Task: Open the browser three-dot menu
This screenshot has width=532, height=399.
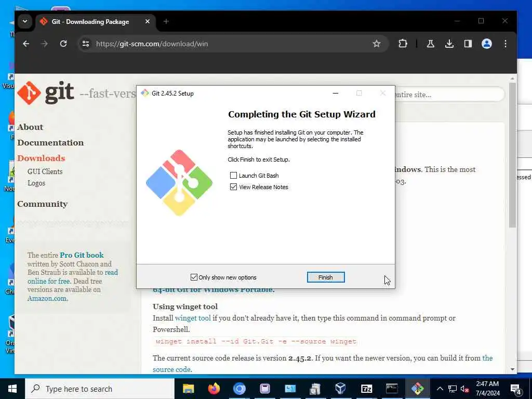Action: (x=505, y=44)
